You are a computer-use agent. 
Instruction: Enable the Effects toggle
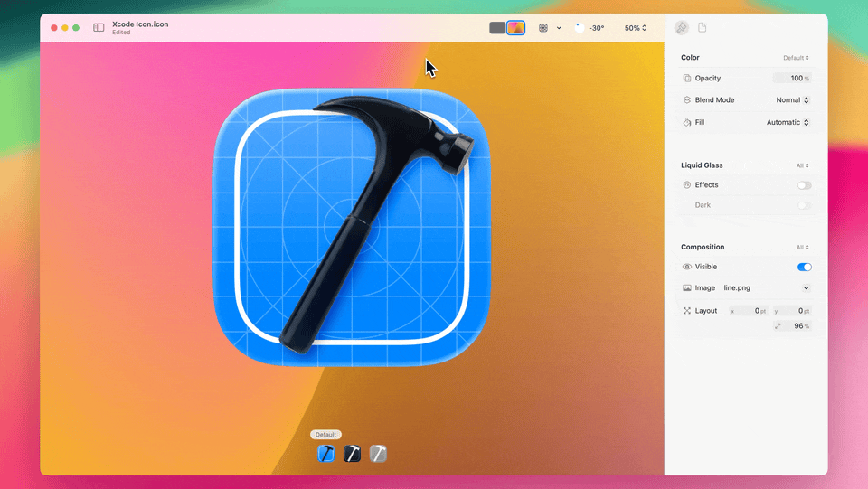click(805, 185)
